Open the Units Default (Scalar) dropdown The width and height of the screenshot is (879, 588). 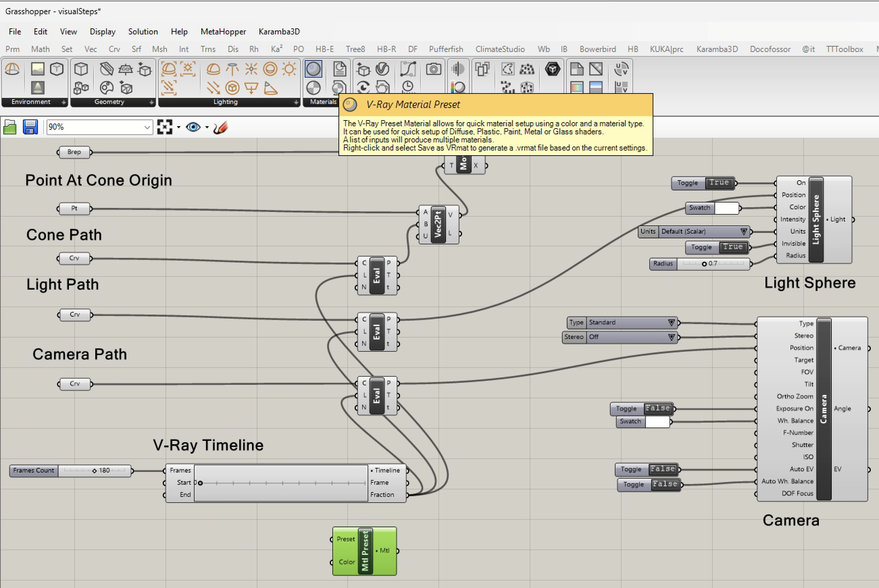pos(704,232)
